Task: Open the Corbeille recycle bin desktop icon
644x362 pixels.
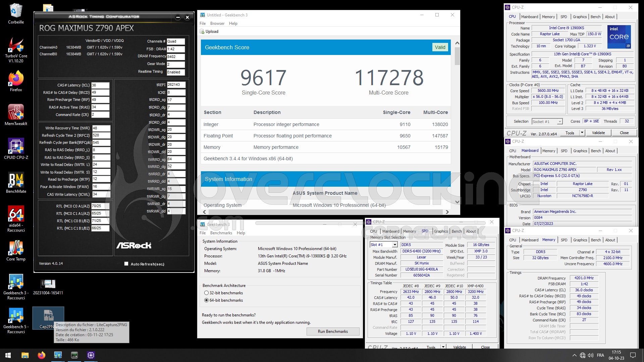Action: tap(16, 13)
